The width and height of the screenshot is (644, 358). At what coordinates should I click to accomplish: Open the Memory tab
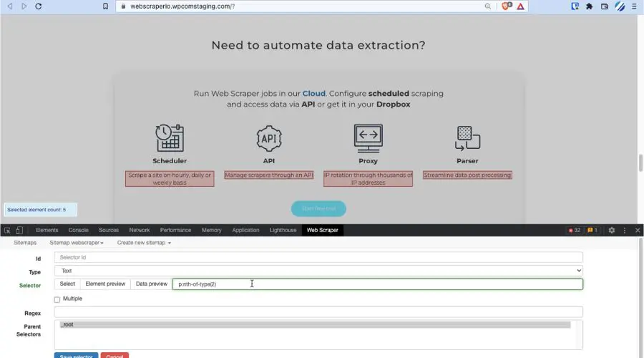(212, 230)
